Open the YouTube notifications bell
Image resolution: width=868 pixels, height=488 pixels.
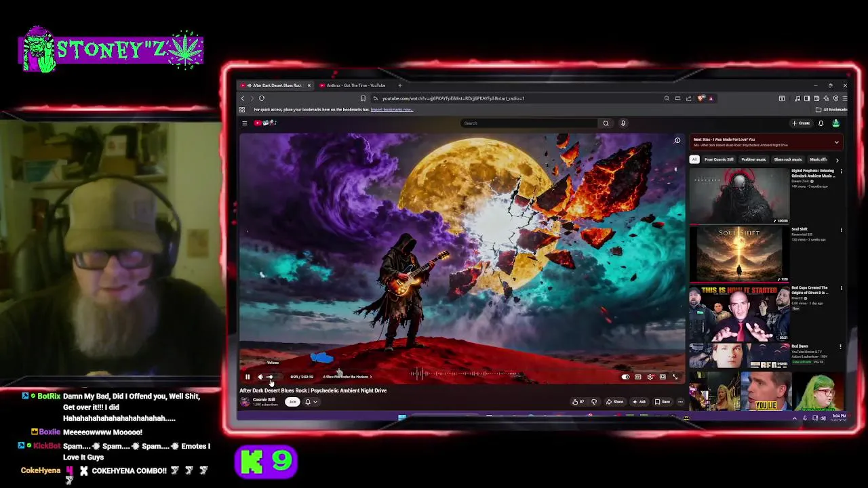(x=821, y=123)
